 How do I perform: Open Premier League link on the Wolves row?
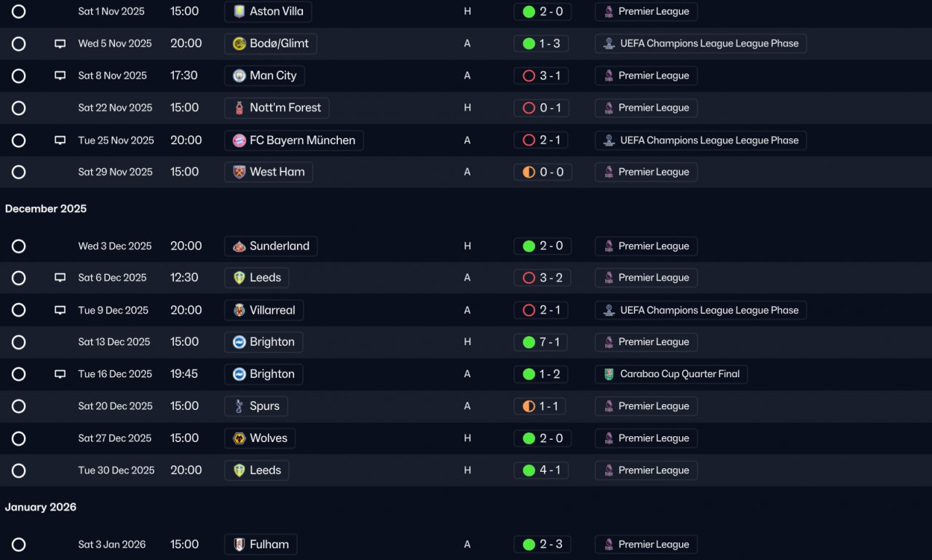(646, 438)
